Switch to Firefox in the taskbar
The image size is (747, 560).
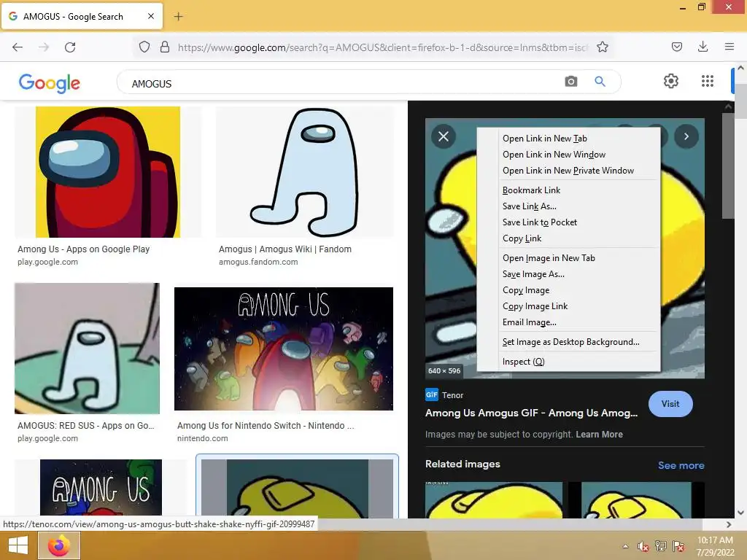[59, 545]
